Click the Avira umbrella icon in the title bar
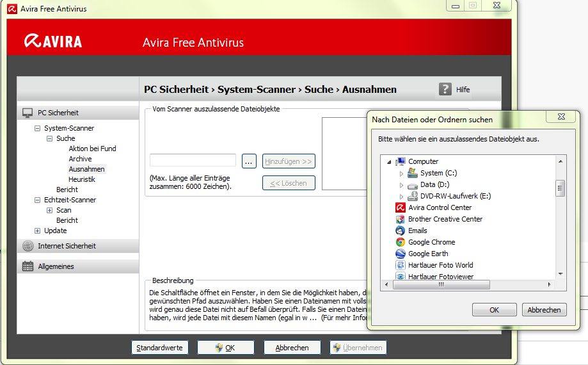 (x=12, y=8)
